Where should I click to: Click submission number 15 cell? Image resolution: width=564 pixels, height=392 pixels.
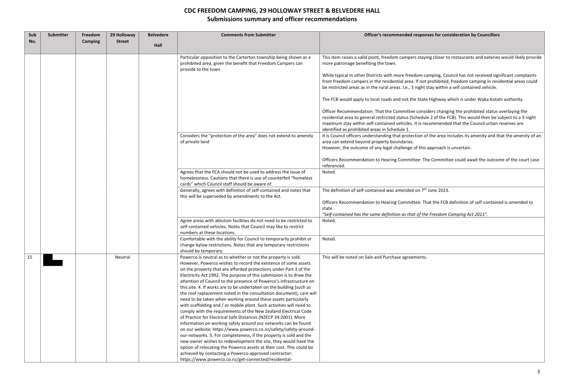(30, 257)
